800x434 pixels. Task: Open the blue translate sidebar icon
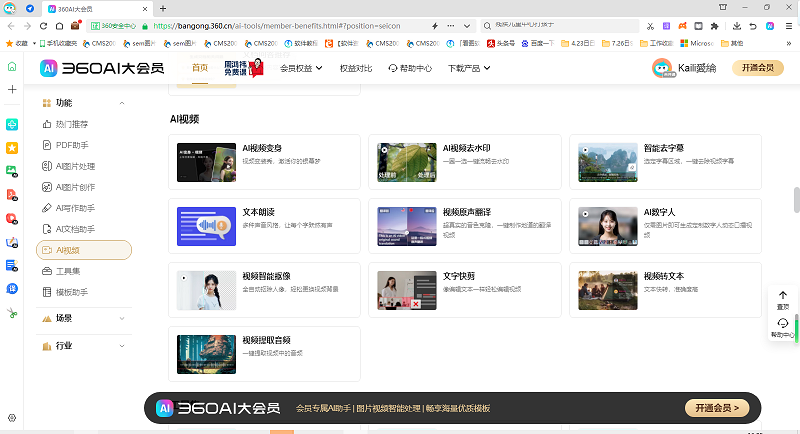pos(12,289)
